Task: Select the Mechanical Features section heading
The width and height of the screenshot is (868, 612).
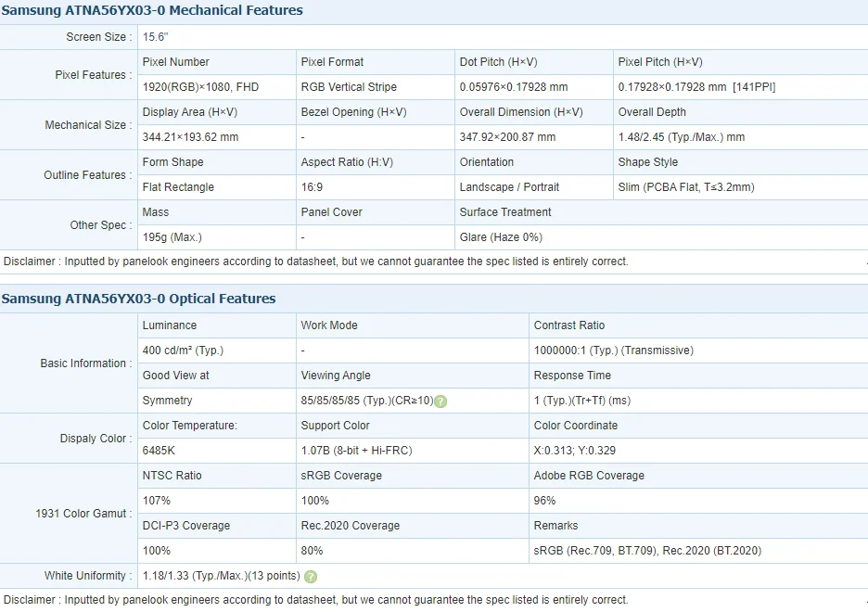Action: (x=152, y=10)
